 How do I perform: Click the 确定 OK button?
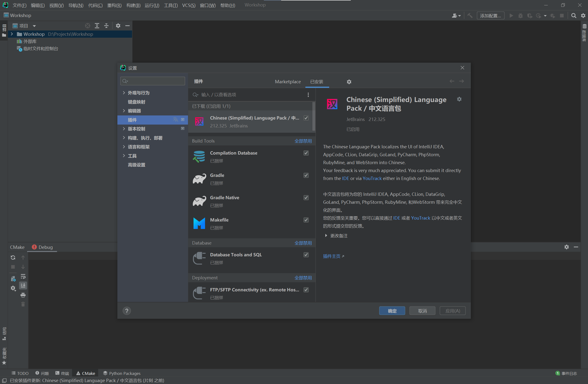[x=392, y=311]
